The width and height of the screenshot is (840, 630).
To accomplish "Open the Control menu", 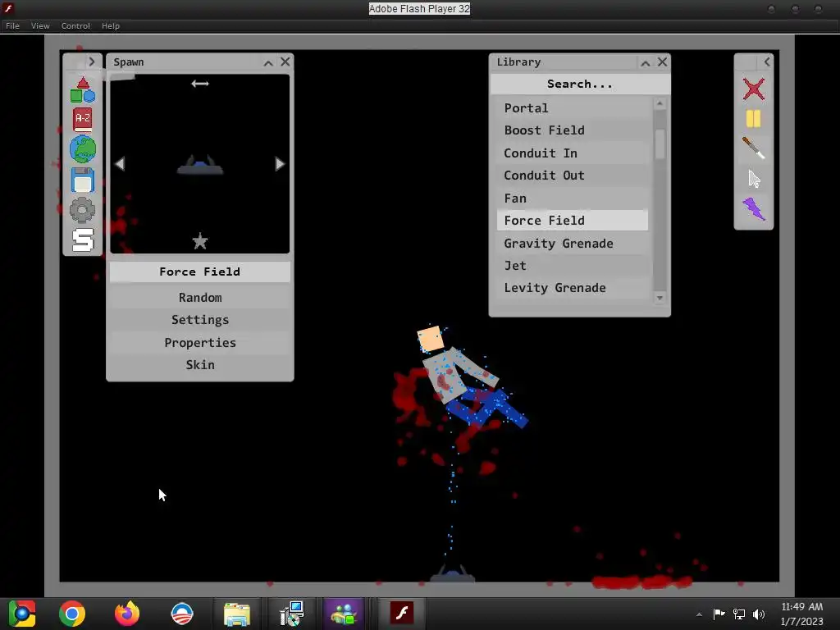I will pyautogui.click(x=75, y=25).
